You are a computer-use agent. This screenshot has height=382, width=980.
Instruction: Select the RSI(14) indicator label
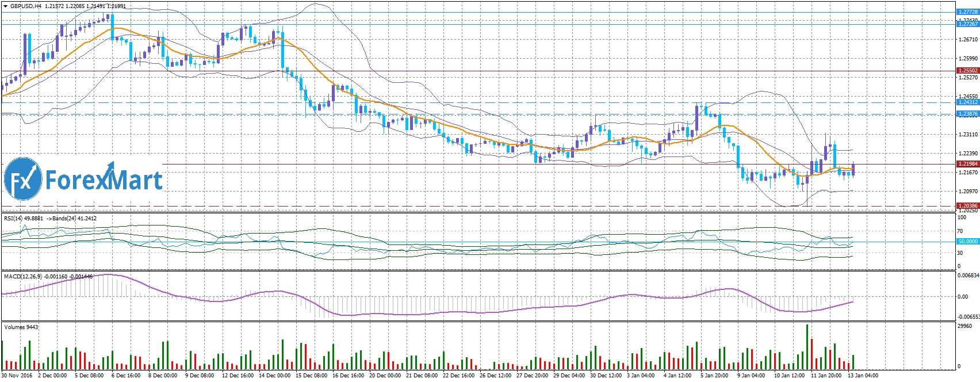[14, 219]
